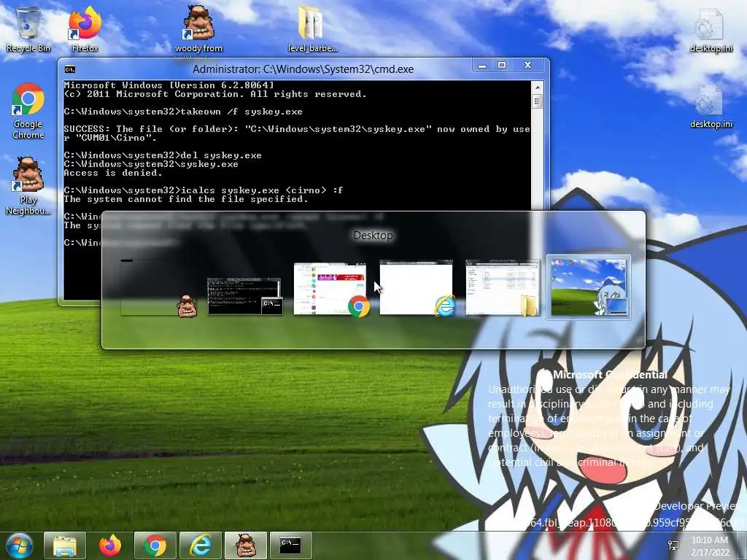This screenshot has width=747, height=560.
Task: Click the cmd.exe window title bar text
Action: pos(303,69)
